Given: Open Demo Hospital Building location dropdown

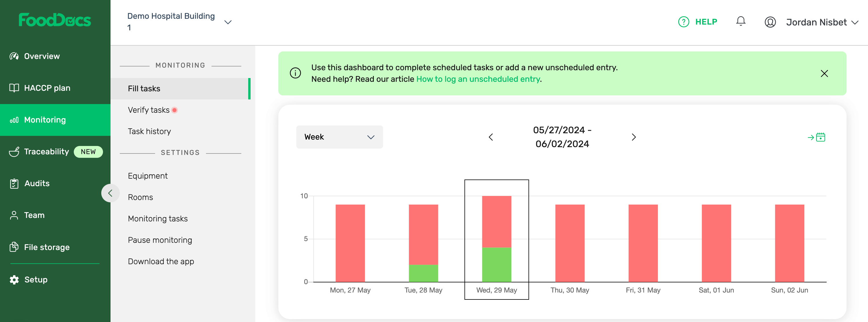Looking at the screenshot, I should [x=228, y=22].
